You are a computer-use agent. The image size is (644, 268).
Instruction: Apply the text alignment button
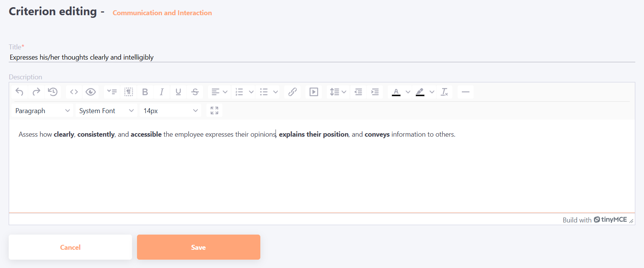click(215, 92)
